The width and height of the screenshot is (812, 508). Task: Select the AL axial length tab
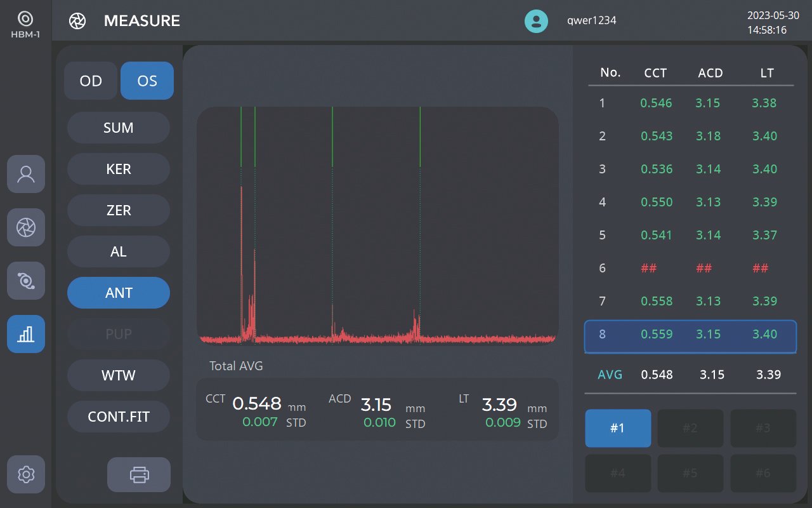119,251
